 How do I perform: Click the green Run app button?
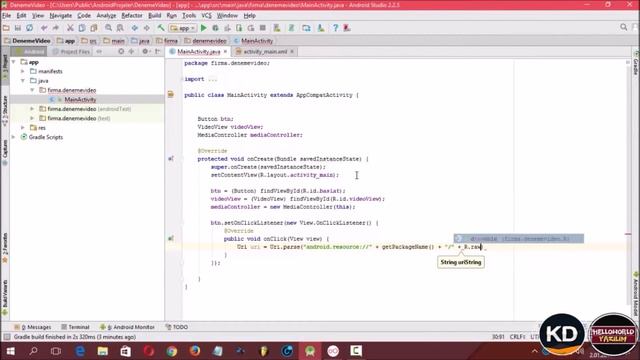tap(204, 28)
